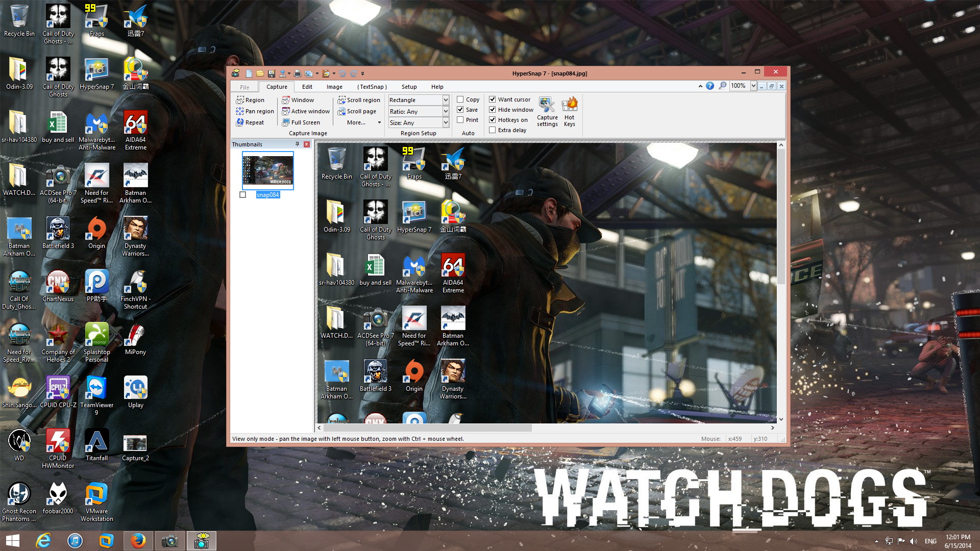Switch to the Image tab
Viewport: 980px width, 551px height.
(334, 87)
